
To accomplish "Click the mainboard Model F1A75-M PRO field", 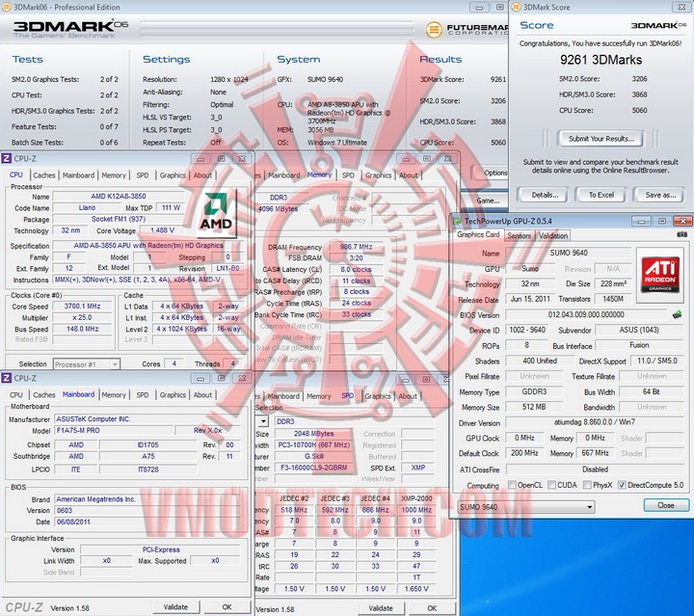I will [114, 430].
